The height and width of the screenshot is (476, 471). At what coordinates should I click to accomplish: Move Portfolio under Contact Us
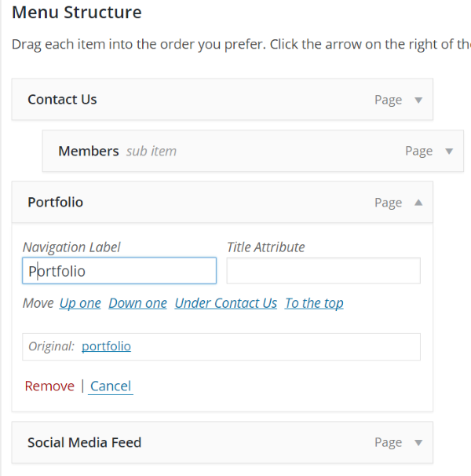point(226,303)
